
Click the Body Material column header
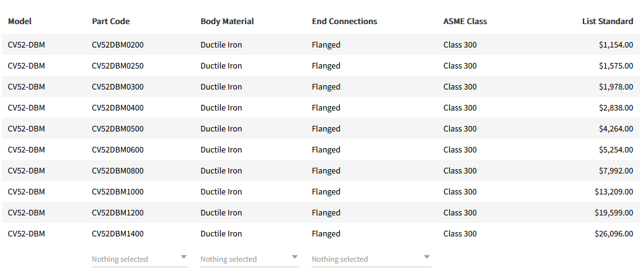coord(227,21)
